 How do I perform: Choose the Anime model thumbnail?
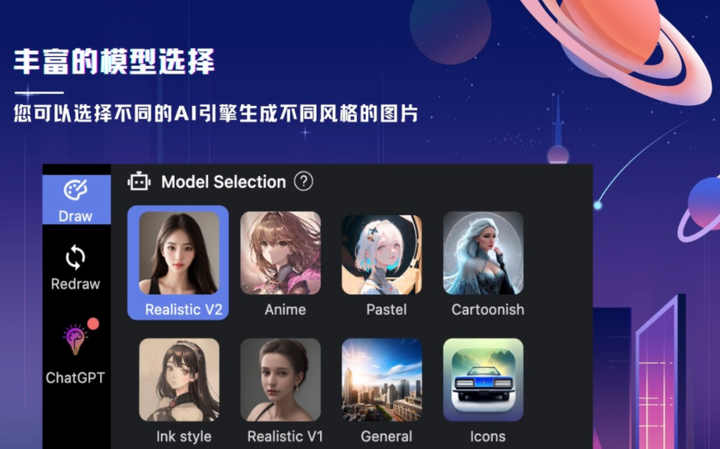coord(281,253)
